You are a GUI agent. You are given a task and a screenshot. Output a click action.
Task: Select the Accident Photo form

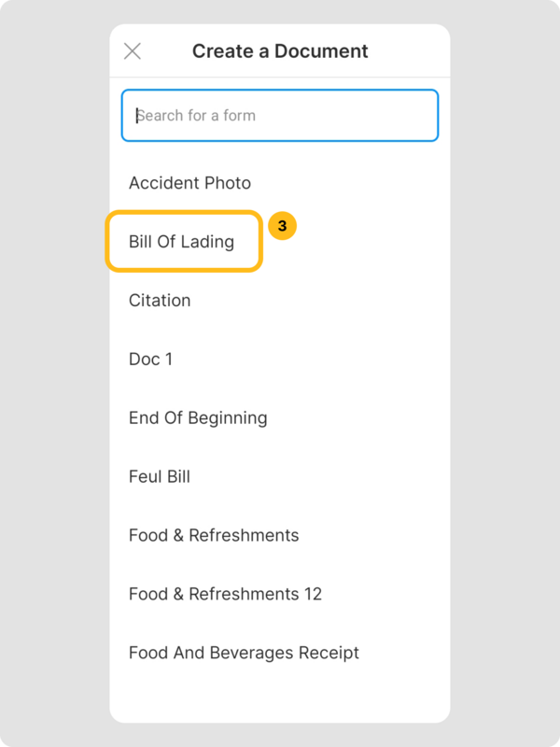189,183
